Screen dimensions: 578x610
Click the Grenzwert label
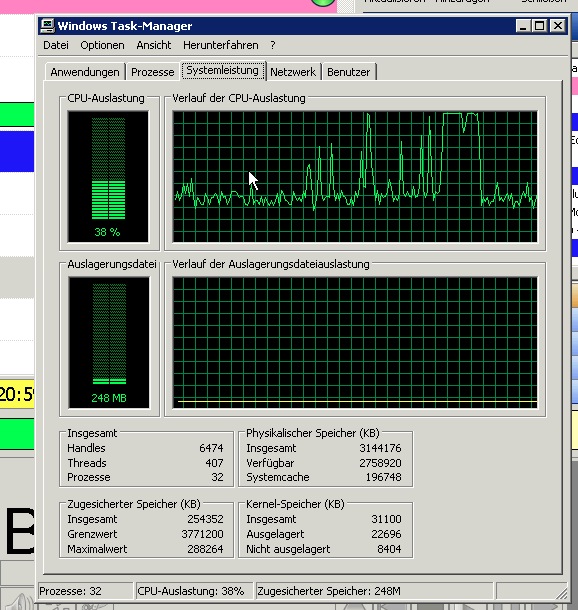92,534
